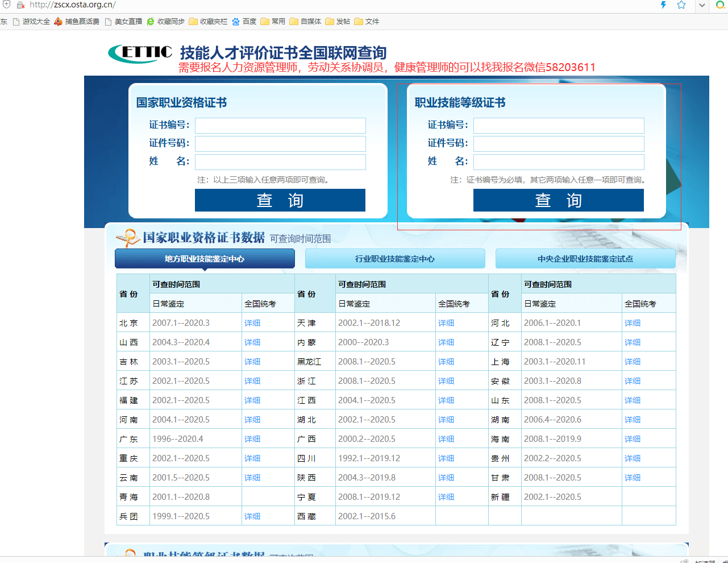
Task: Open the 发帖 bookmark folder
Action: (338, 22)
